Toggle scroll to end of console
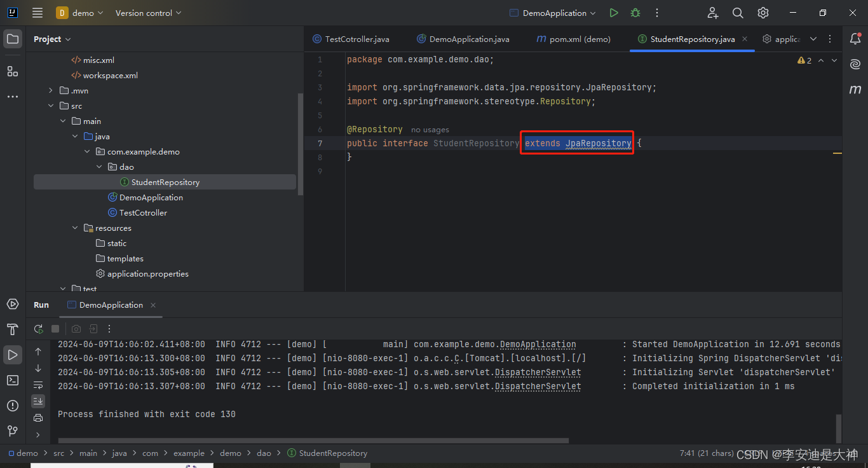The width and height of the screenshot is (868, 468). (38, 401)
